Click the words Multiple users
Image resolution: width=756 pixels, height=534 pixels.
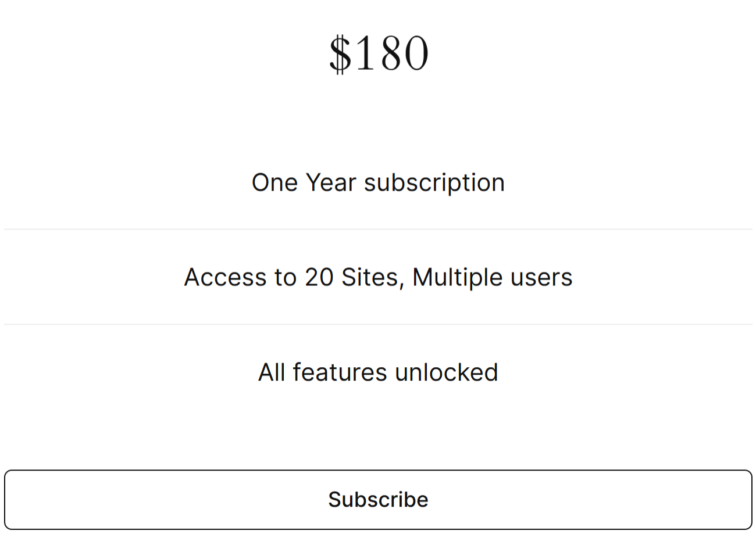click(493, 277)
